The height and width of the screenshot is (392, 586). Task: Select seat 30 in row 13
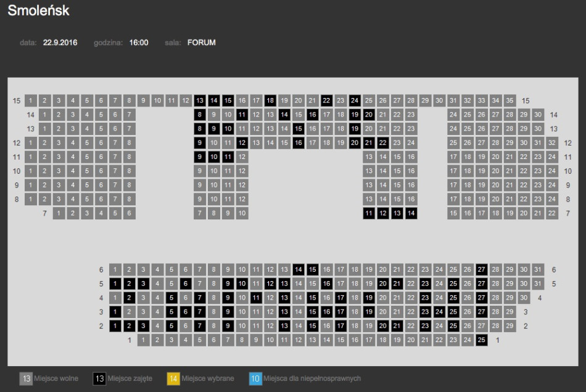538,129
